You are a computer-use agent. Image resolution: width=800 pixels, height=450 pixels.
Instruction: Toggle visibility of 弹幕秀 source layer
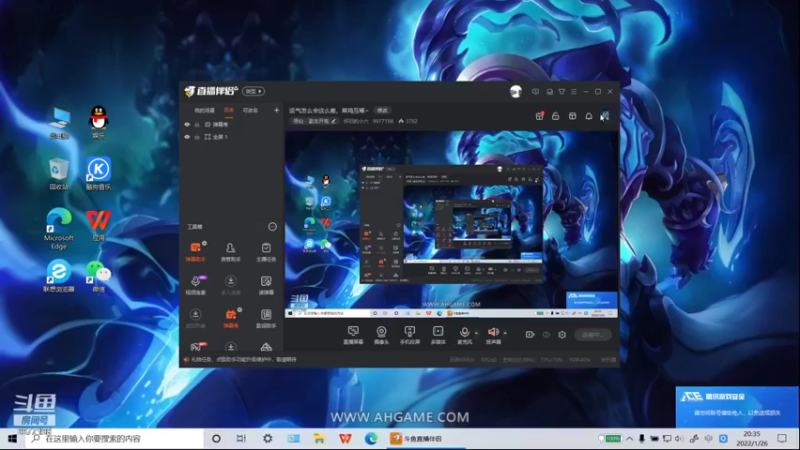(187, 124)
